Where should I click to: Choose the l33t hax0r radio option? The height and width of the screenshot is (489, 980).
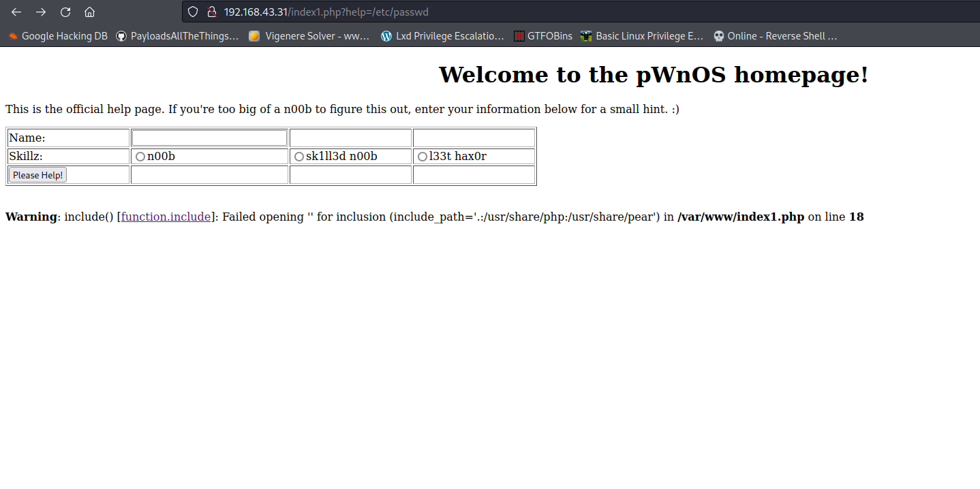[x=423, y=157]
